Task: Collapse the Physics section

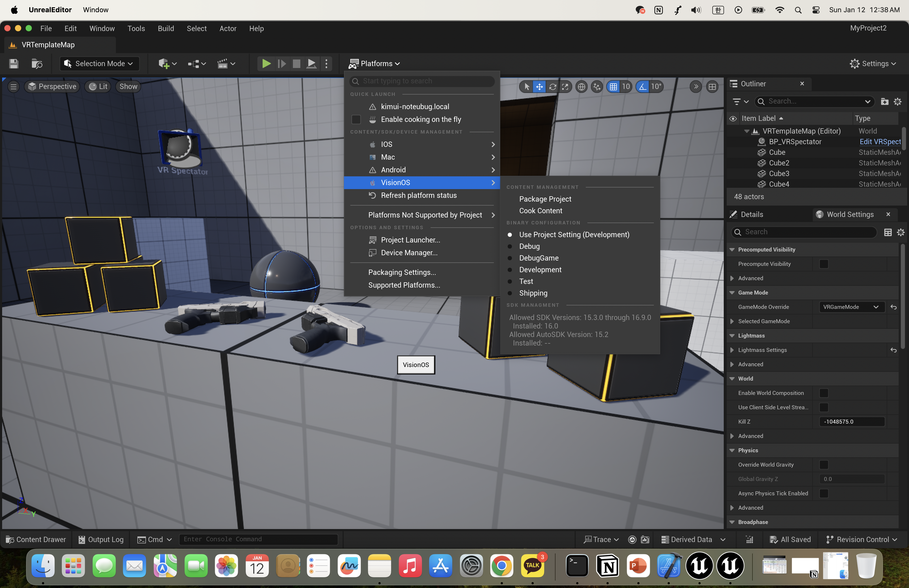Action: point(732,450)
